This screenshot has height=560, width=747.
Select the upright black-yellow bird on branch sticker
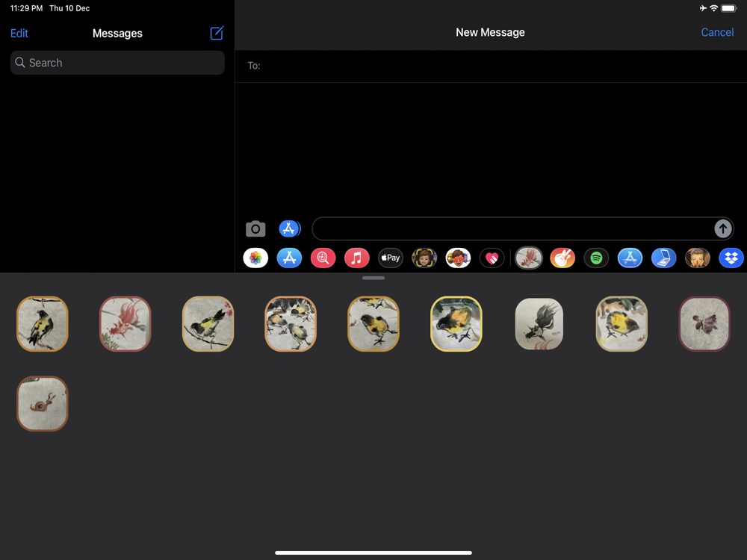point(43,324)
